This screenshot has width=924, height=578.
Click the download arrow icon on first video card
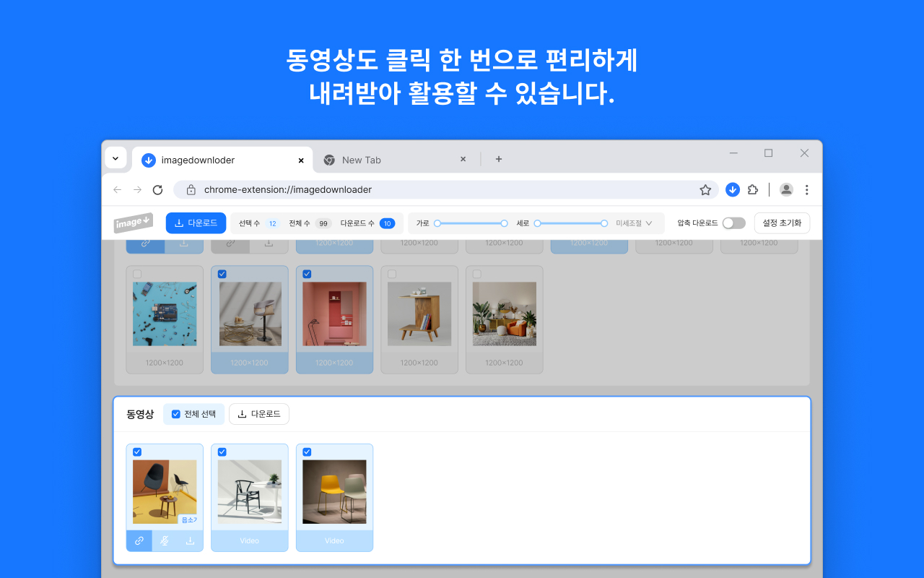189,540
